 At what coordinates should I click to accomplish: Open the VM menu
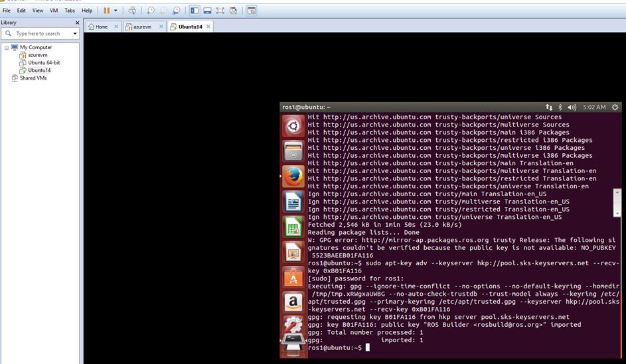(x=54, y=11)
